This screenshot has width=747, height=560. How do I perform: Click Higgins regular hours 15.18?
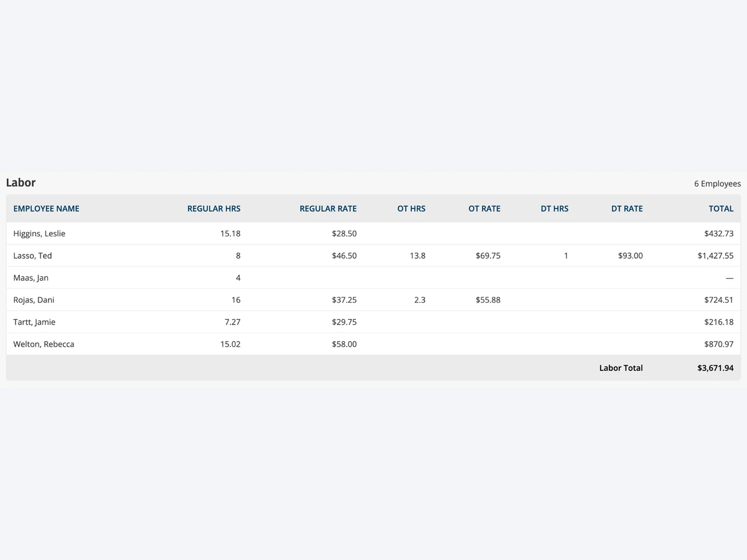click(230, 233)
